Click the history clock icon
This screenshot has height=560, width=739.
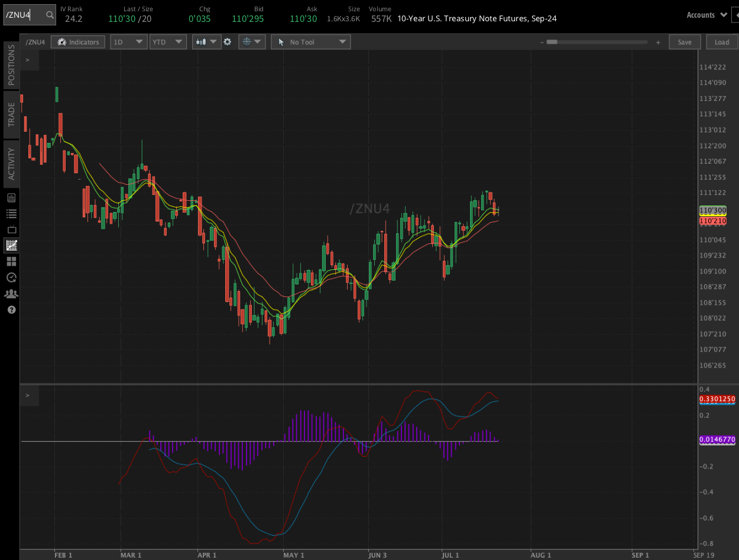pos(11,277)
